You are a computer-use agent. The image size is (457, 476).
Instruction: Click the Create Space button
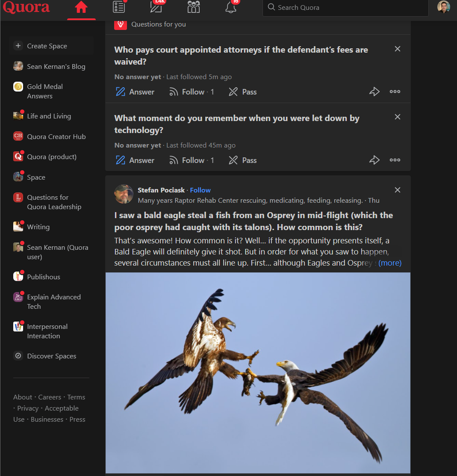tap(51, 46)
